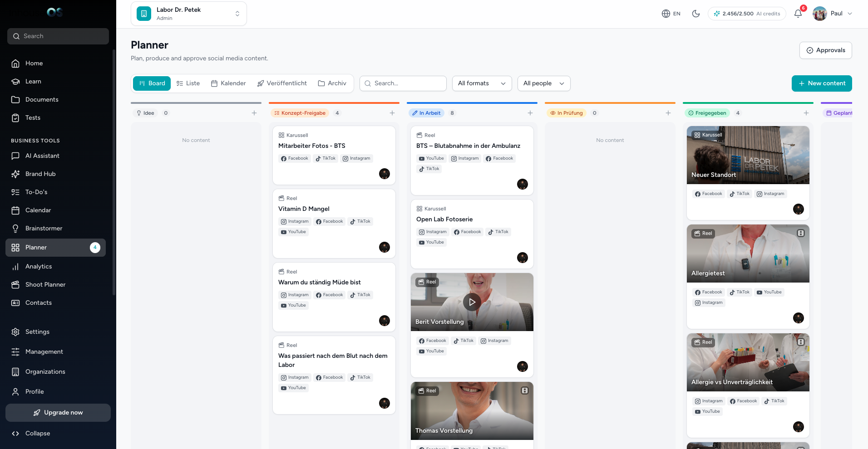Viewport: 868px width, 449px height.
Task: Open All formats dropdown
Action: pyautogui.click(x=482, y=83)
